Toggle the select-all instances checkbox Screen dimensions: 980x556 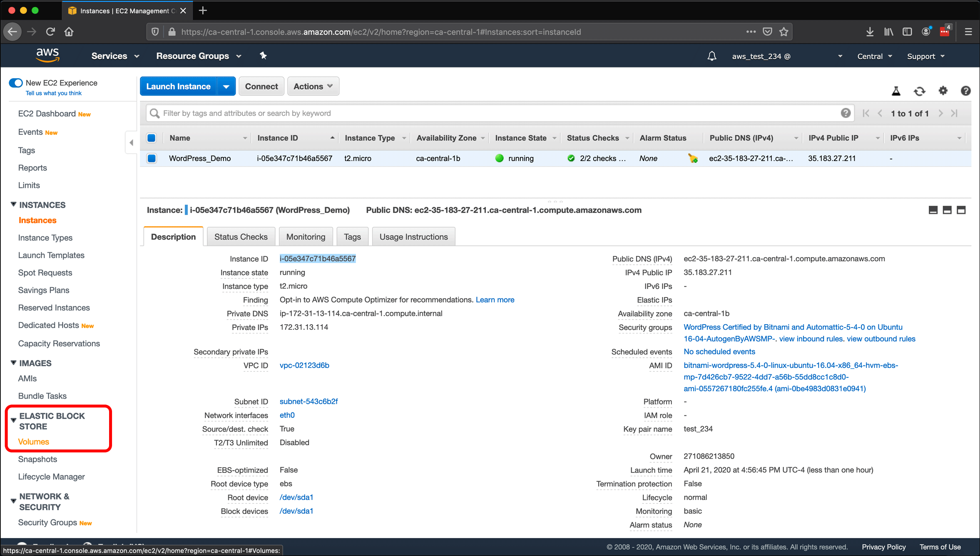[152, 138]
